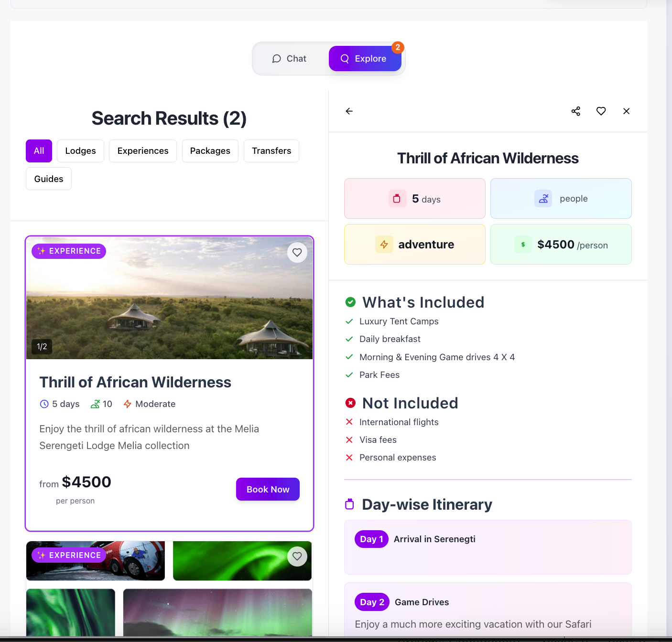This screenshot has width=672, height=642.
Task: Click the back arrow in the detail panel
Action: (x=349, y=111)
